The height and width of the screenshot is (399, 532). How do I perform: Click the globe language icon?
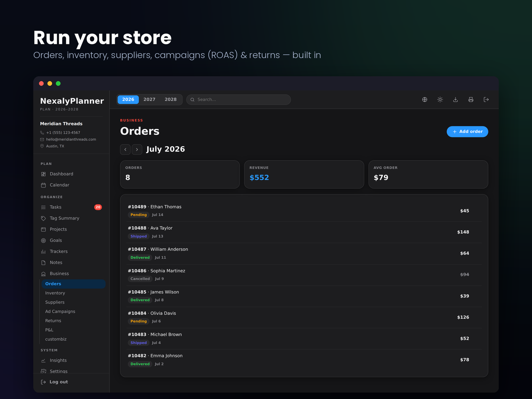pyautogui.click(x=425, y=99)
